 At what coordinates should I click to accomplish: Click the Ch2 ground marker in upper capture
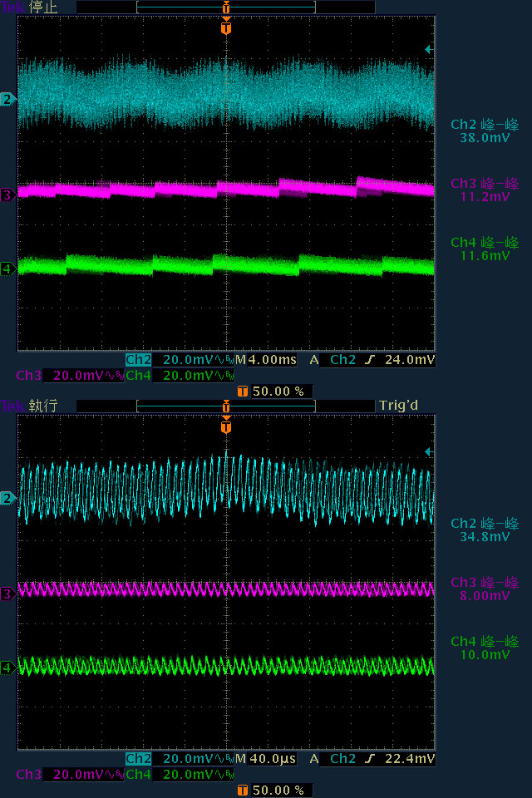click(x=7, y=99)
